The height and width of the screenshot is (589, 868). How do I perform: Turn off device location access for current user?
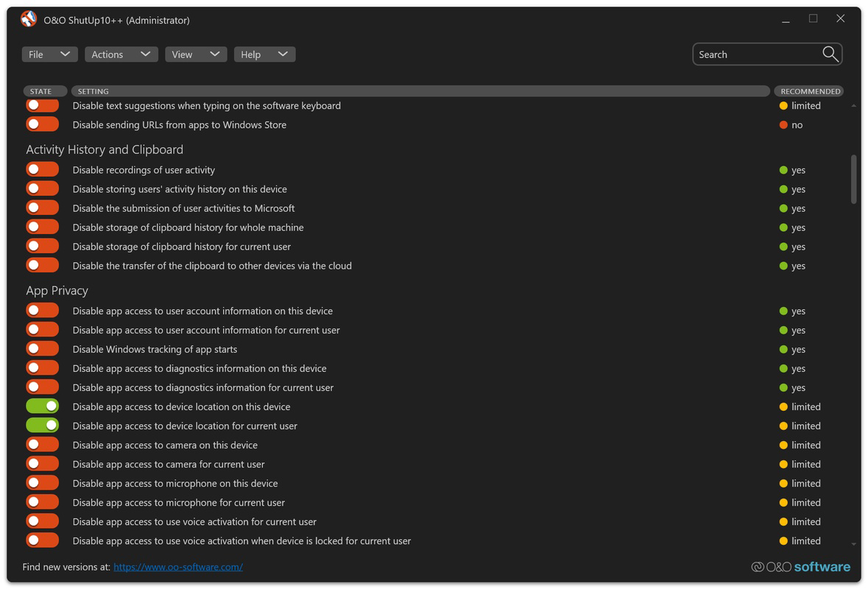pyautogui.click(x=42, y=425)
